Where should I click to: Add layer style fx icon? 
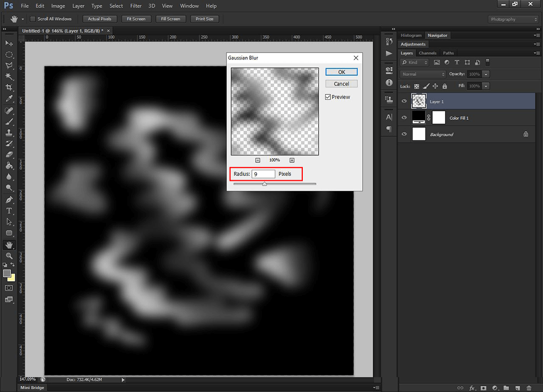tap(472, 388)
